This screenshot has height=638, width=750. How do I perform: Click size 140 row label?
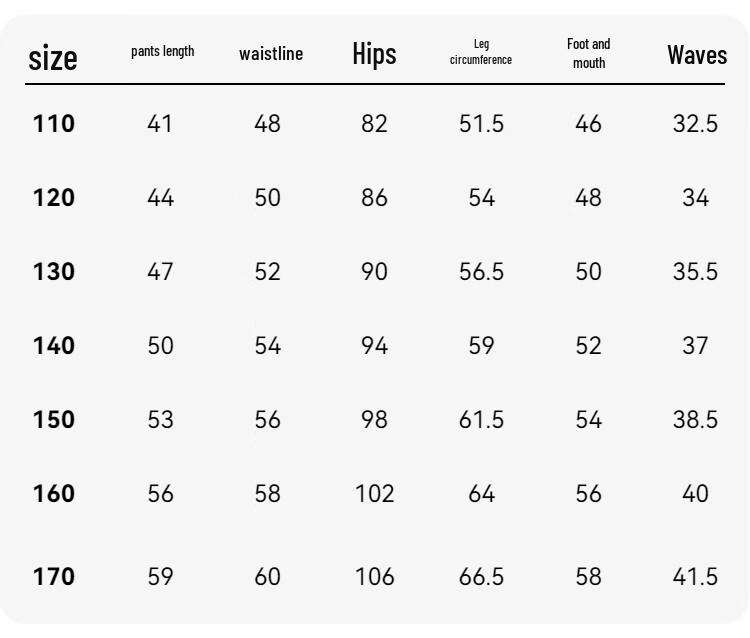tap(54, 345)
